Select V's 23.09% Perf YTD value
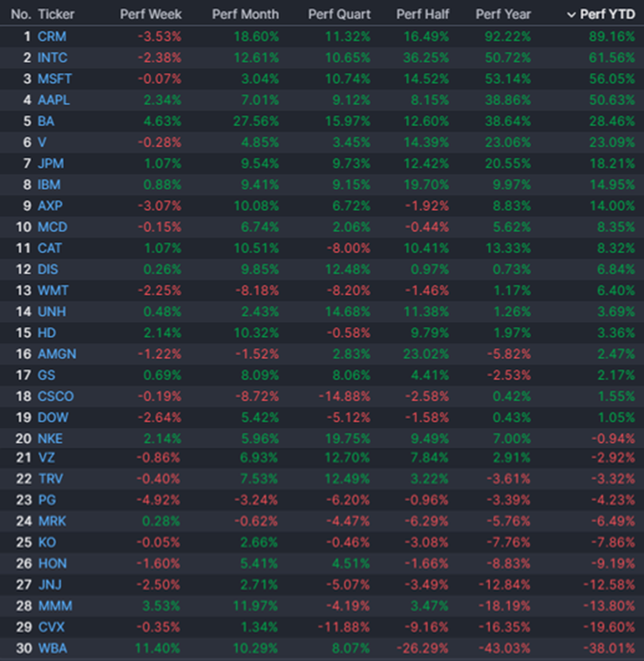The height and width of the screenshot is (661, 644). pyautogui.click(x=612, y=143)
